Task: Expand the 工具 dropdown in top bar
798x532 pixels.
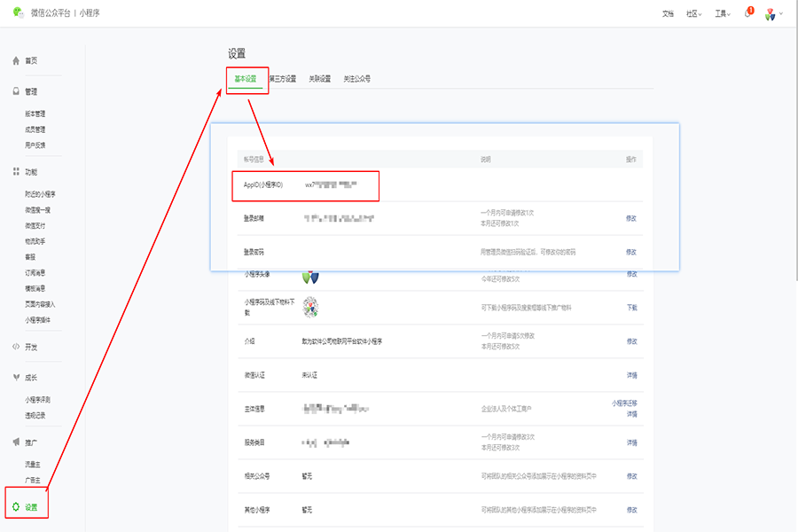Action: [722, 14]
